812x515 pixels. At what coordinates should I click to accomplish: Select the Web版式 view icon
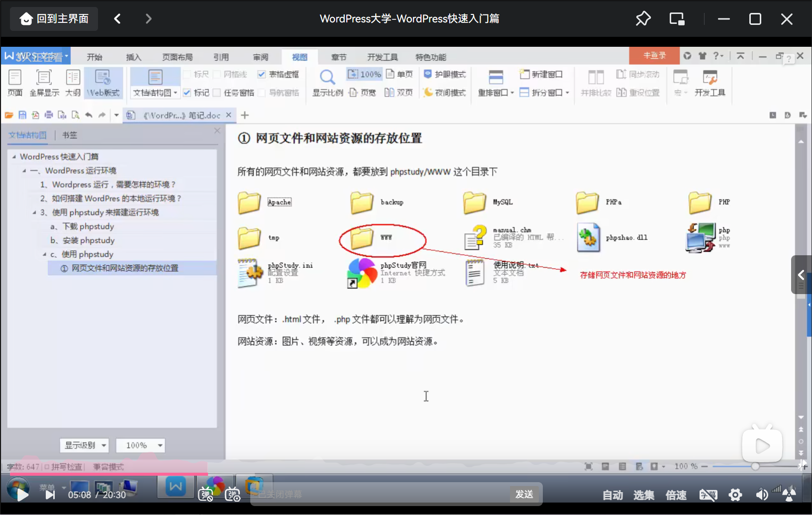coord(103,83)
